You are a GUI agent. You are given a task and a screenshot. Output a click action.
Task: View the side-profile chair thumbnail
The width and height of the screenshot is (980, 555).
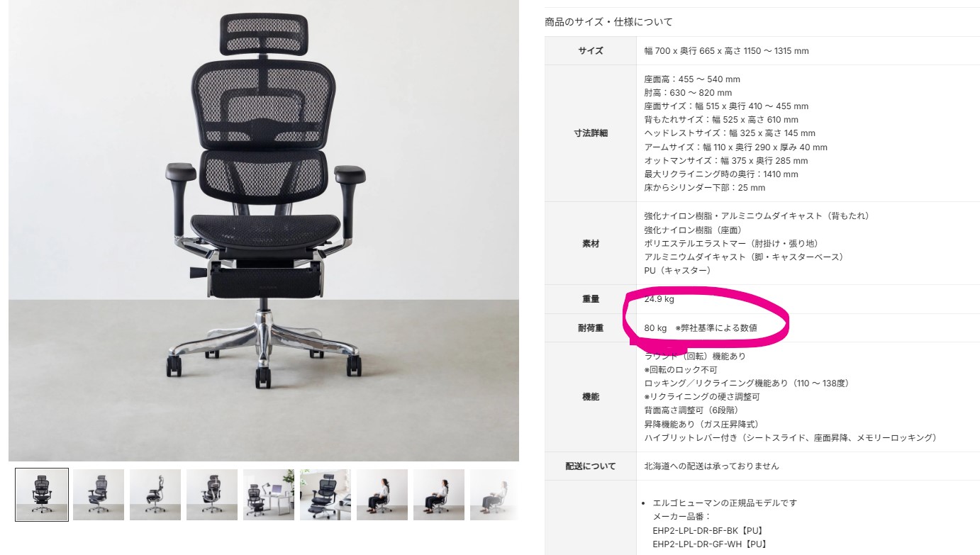click(155, 495)
